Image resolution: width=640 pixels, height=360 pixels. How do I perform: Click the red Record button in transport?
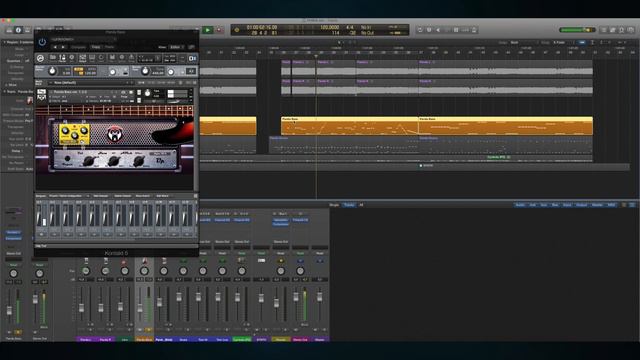pyautogui.click(x=219, y=30)
